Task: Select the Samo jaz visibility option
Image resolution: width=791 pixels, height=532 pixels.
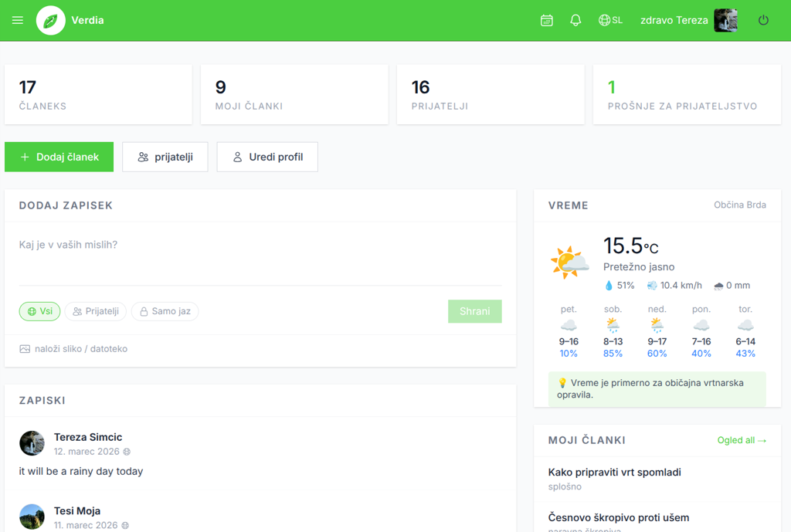Action: [x=165, y=311]
